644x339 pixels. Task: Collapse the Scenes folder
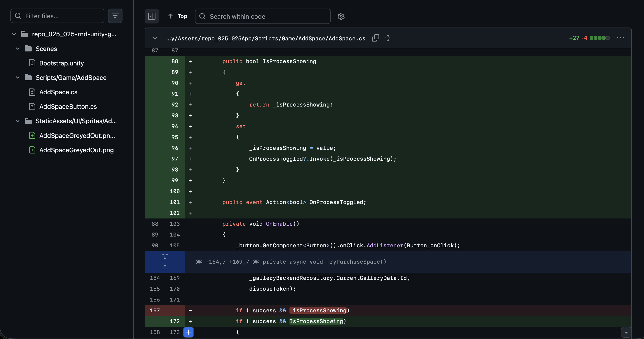pos(18,49)
